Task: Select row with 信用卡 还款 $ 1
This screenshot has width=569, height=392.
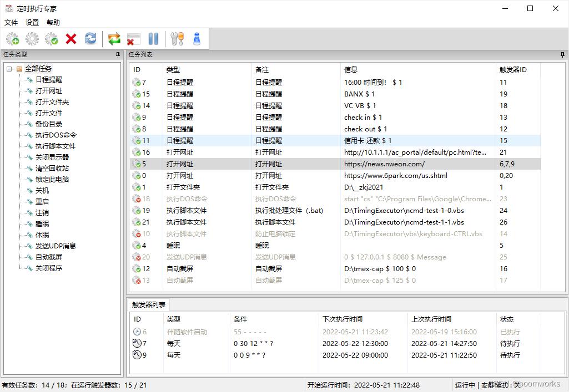Action: click(x=335, y=141)
